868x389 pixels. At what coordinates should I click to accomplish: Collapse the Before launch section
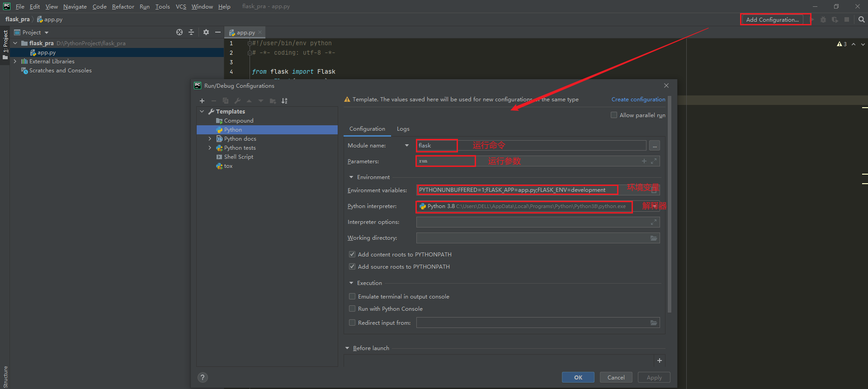coord(347,348)
